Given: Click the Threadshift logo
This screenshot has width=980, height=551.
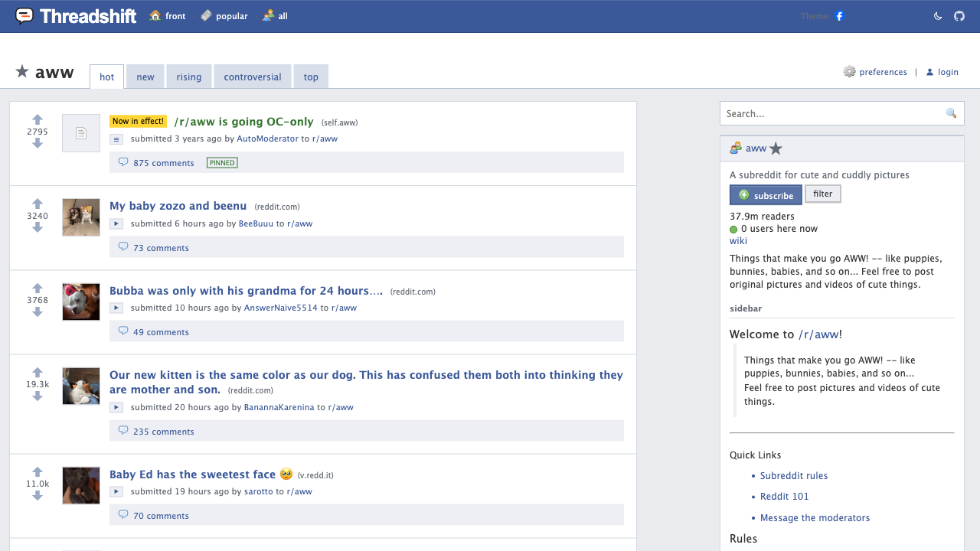Looking at the screenshot, I should [76, 16].
